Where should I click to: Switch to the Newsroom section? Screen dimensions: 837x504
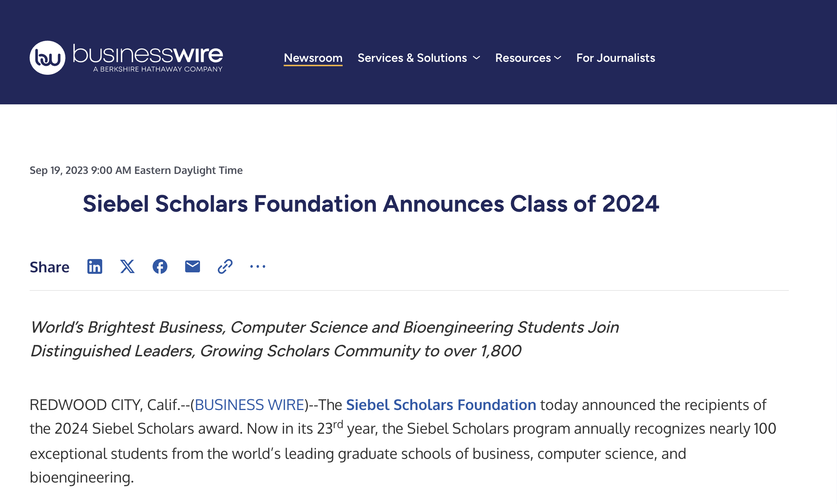[x=313, y=58]
